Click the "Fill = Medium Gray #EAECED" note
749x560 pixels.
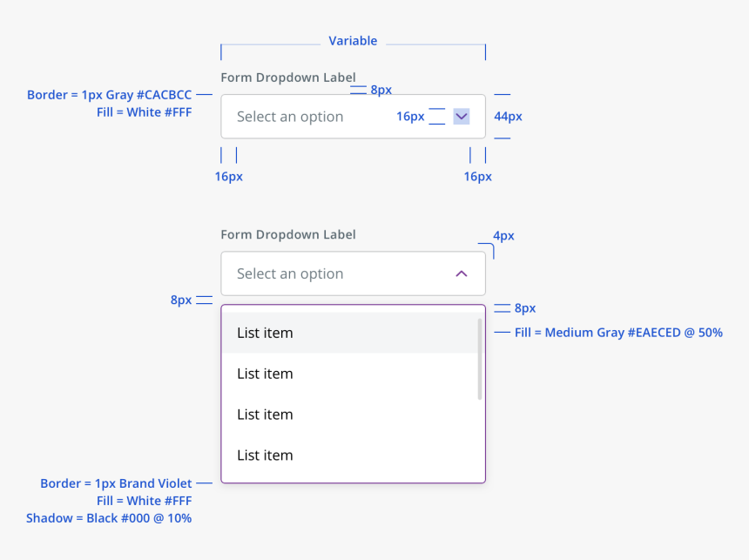click(x=617, y=333)
